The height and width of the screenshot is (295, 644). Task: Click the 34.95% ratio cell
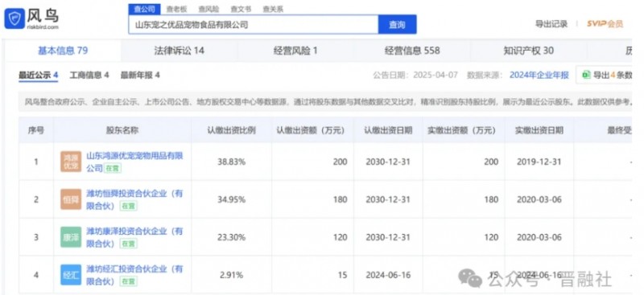click(231, 200)
